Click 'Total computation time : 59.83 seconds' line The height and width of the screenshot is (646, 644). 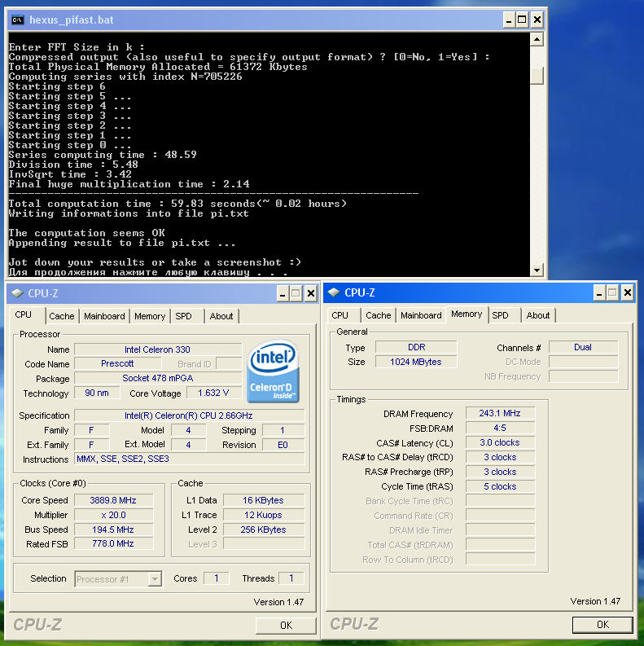(177, 204)
